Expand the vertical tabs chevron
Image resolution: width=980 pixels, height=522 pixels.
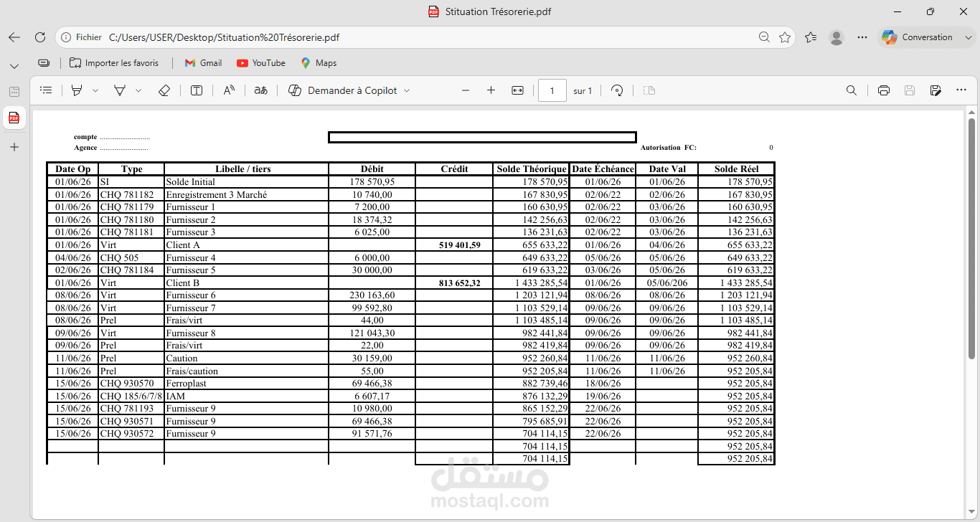tap(14, 65)
